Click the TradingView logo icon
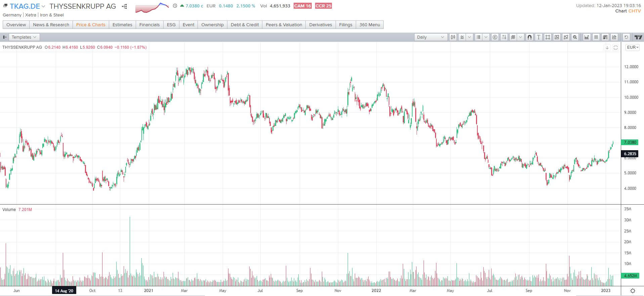The image size is (644, 296). (638, 37)
